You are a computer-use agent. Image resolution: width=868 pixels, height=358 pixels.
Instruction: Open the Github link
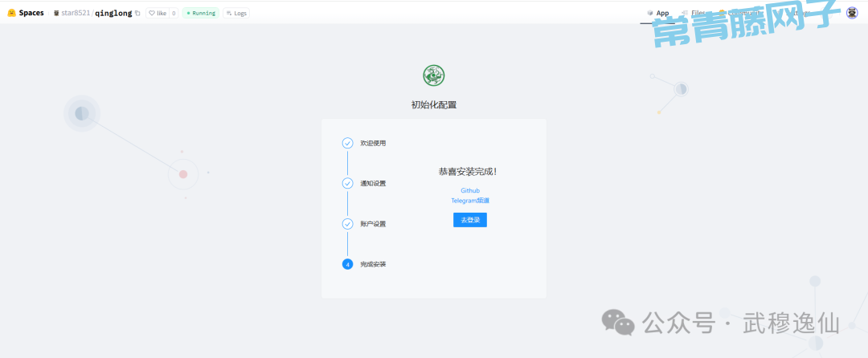(x=470, y=190)
